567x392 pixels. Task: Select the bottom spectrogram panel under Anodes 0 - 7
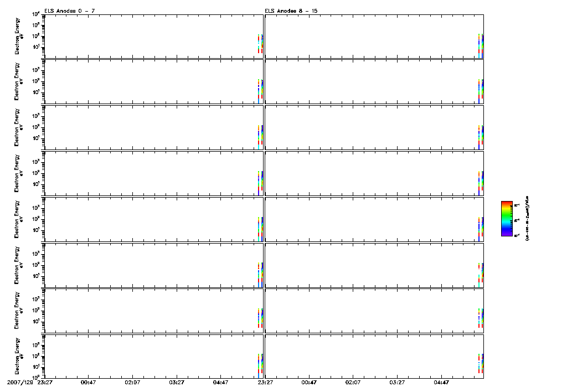154,357
